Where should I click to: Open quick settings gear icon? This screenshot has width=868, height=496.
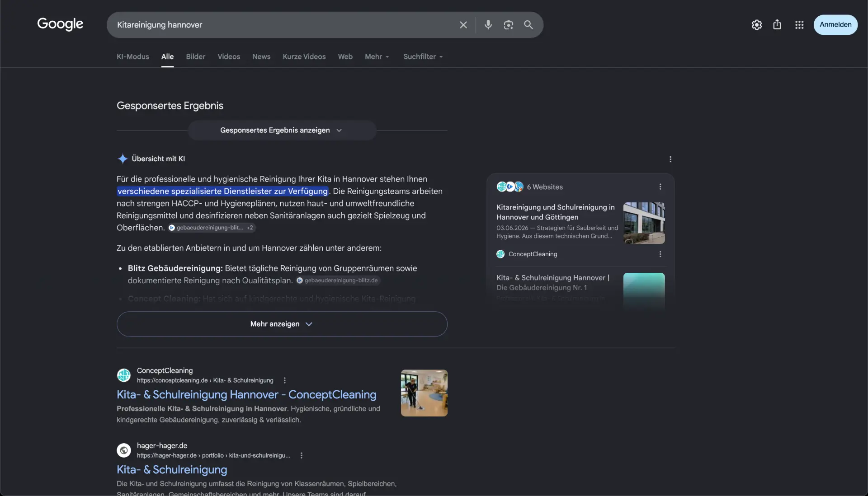tap(757, 25)
